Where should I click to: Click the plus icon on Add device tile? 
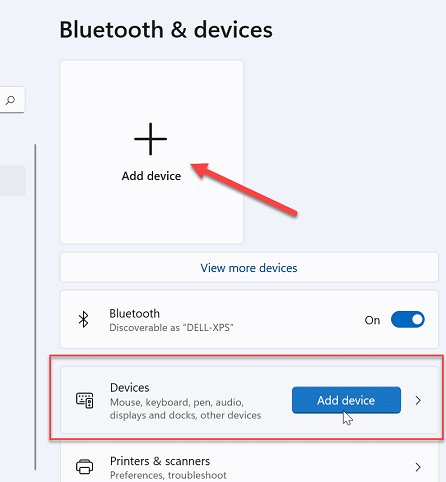click(x=151, y=139)
